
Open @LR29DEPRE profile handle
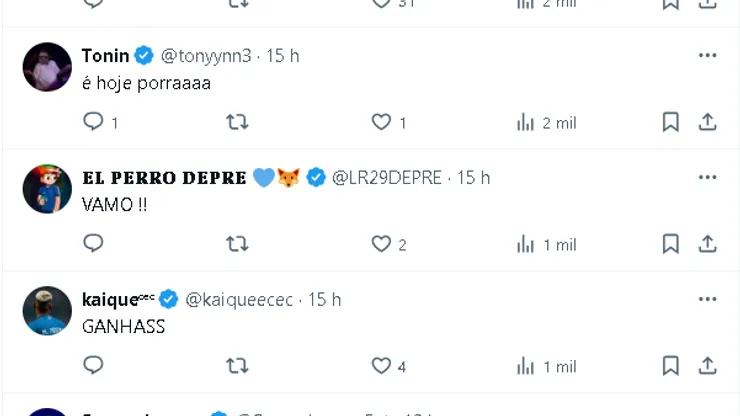tap(387, 178)
